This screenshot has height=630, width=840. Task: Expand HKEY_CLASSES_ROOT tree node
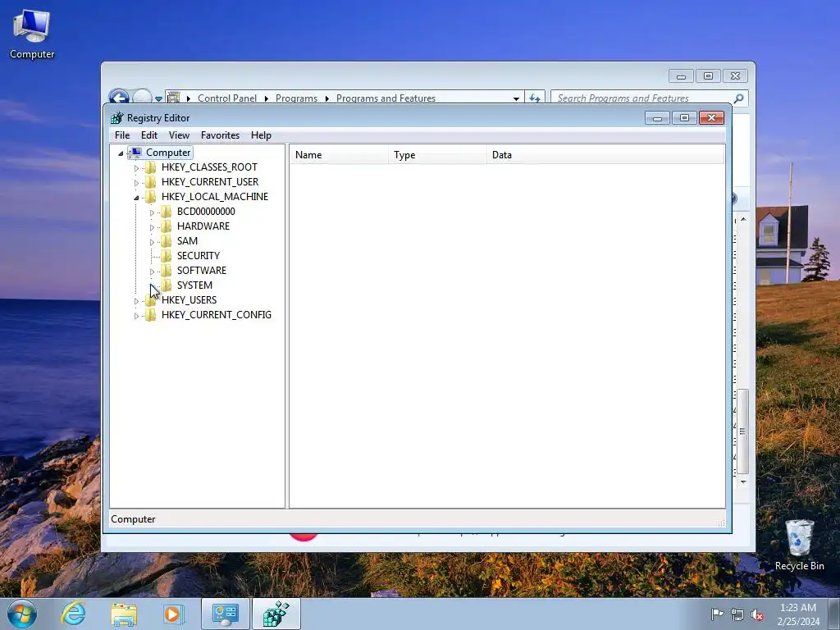click(136, 168)
